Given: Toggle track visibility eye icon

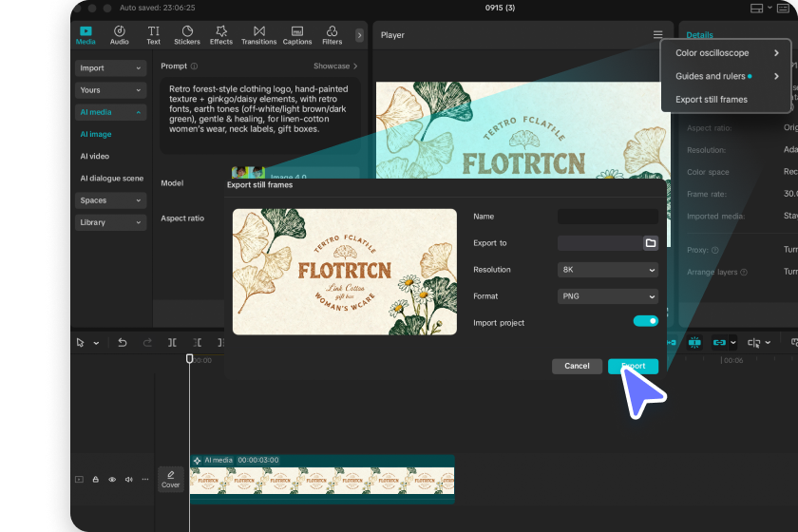Looking at the screenshot, I should 112,480.
